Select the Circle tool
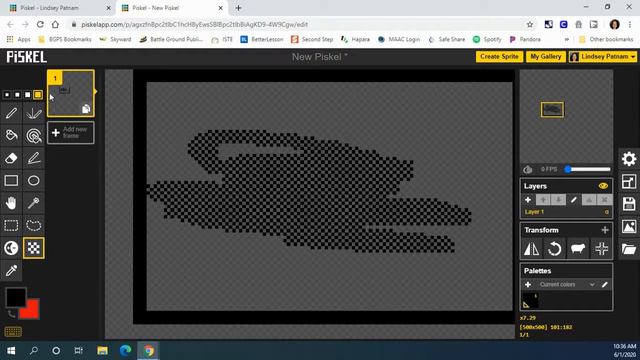 33,180
